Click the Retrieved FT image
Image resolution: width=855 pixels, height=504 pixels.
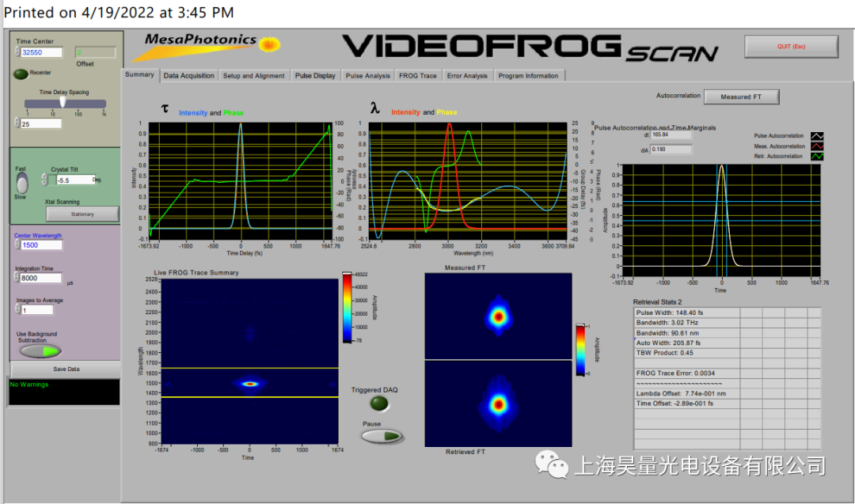click(x=498, y=404)
